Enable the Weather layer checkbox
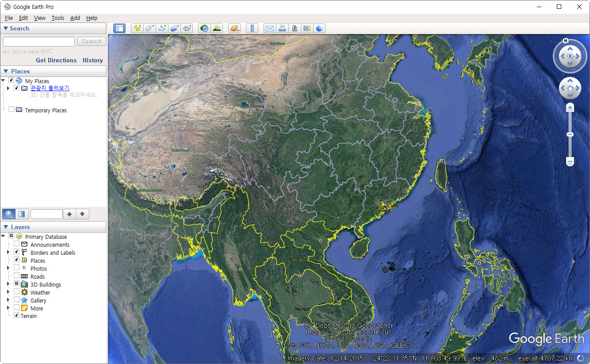 pyautogui.click(x=16, y=291)
